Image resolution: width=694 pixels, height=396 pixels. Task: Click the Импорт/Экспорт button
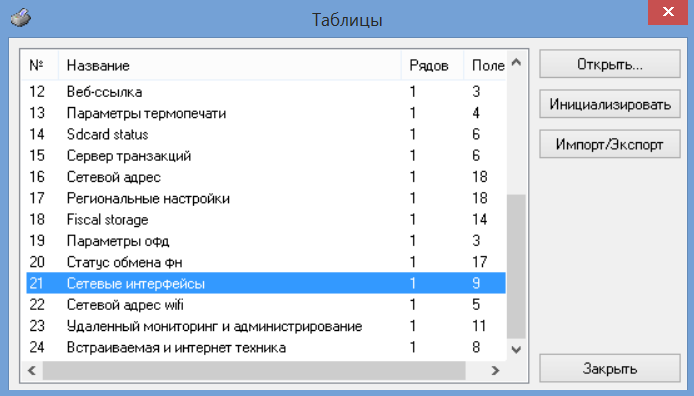pos(609,144)
